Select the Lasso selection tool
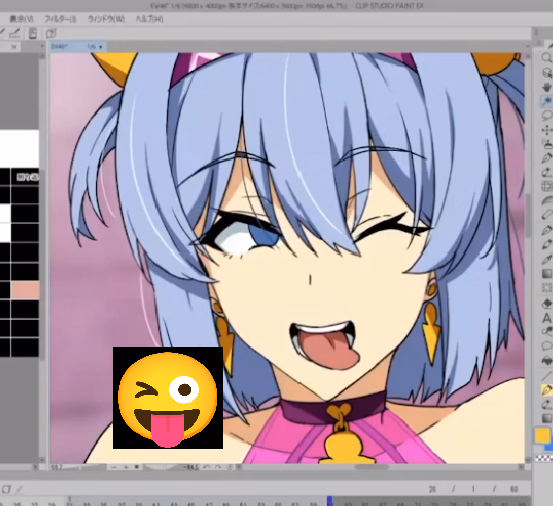This screenshot has width=553, height=506. tap(546, 115)
